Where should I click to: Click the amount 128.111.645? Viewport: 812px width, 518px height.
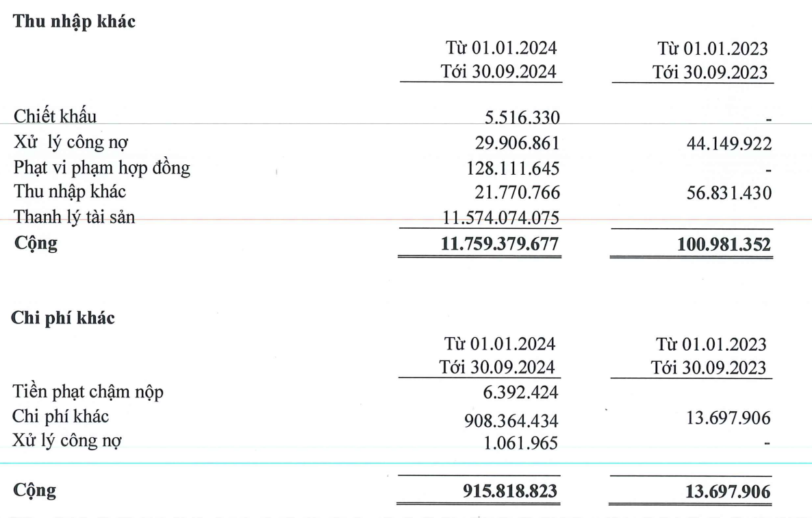(511, 169)
